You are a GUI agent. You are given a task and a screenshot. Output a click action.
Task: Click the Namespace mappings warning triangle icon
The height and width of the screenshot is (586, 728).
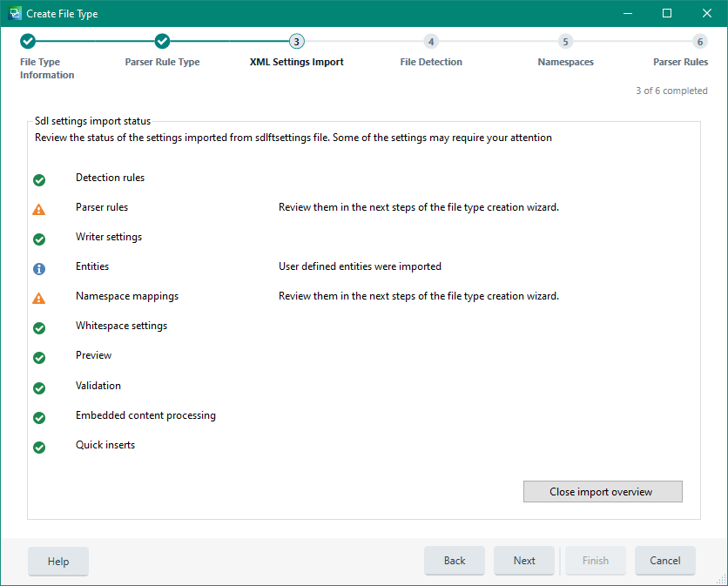39,298
